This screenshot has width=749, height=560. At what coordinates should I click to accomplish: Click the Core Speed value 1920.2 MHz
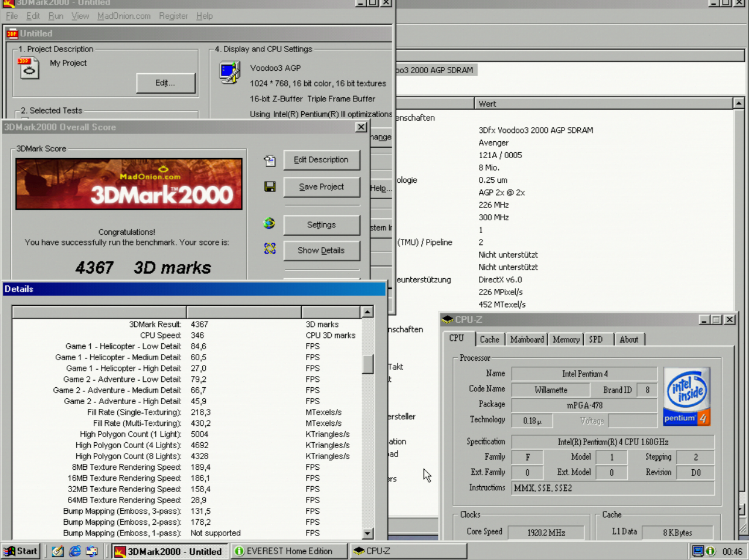click(x=546, y=532)
